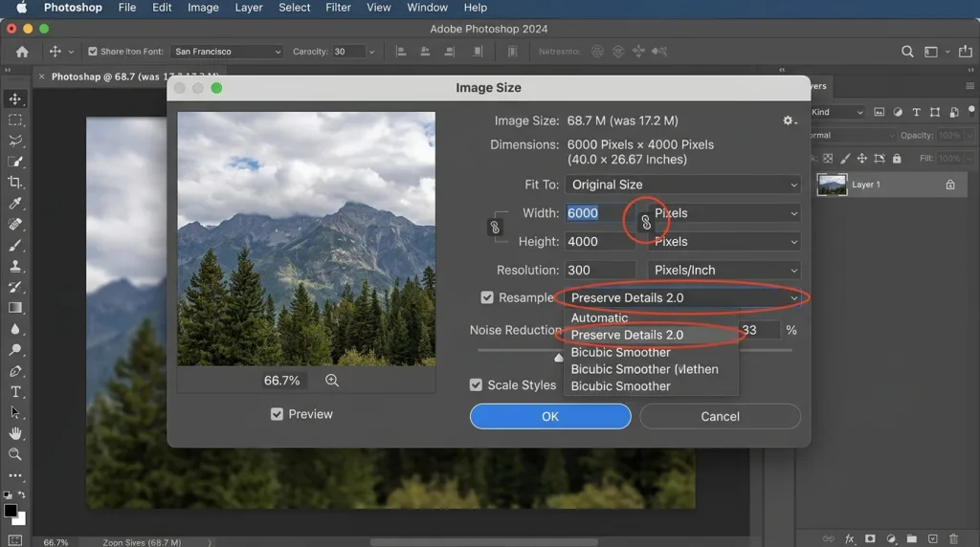Select the Clone Stamp tool

15,266
